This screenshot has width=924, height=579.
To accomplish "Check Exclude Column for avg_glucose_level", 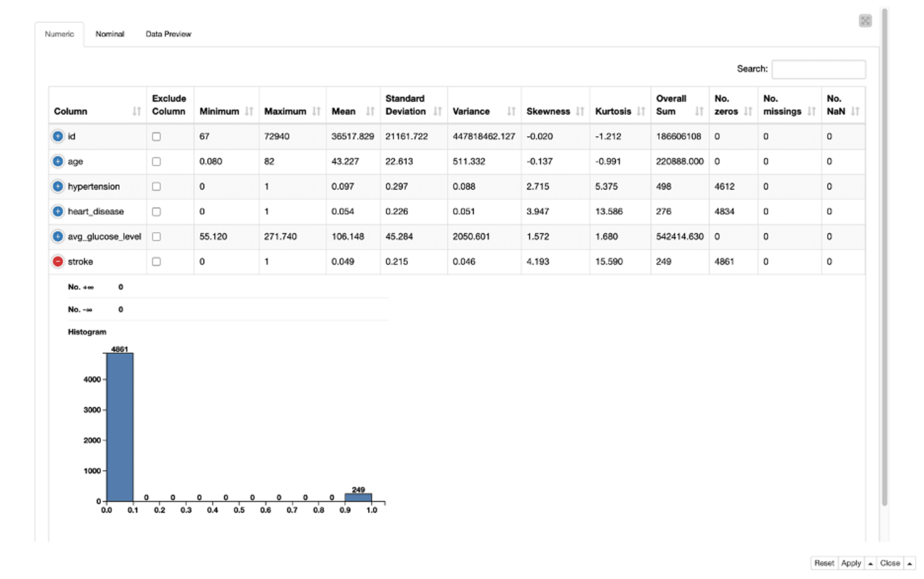I will click(156, 237).
